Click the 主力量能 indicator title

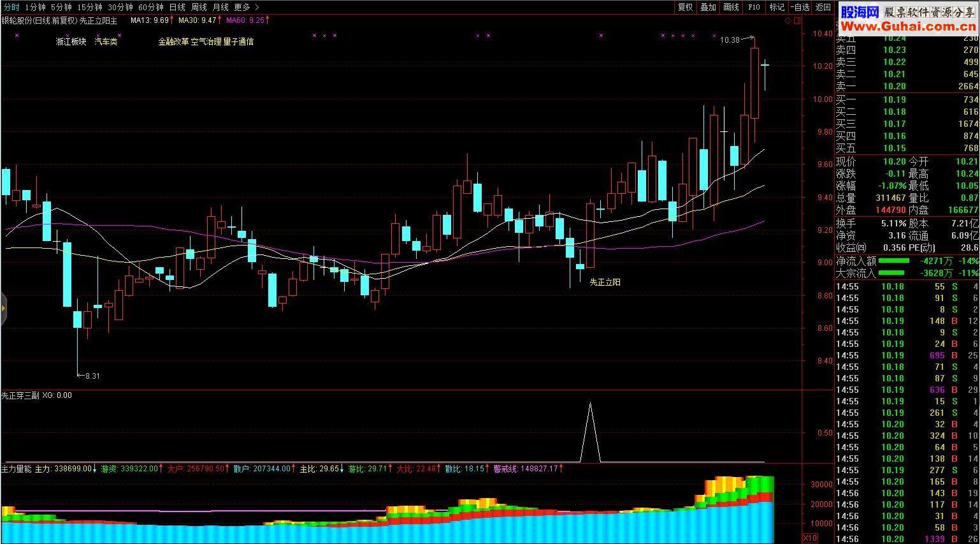16,469
